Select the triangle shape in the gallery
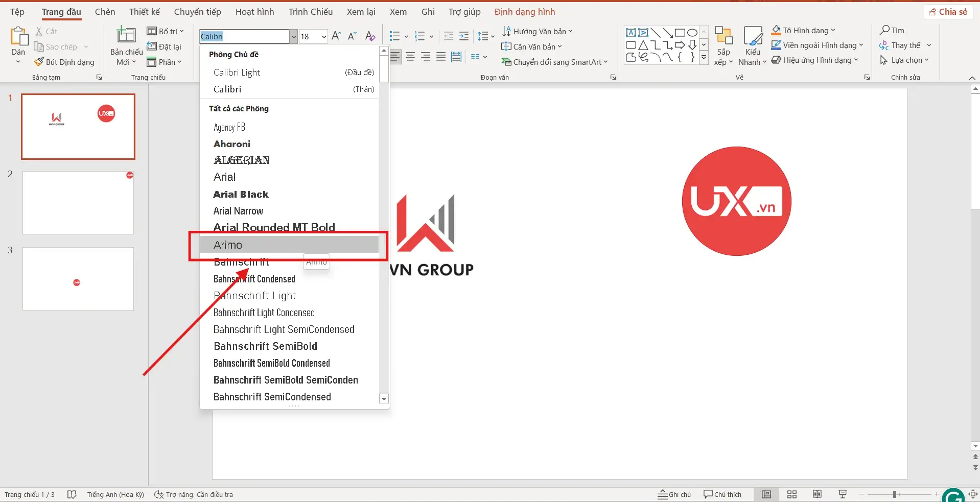 [643, 45]
